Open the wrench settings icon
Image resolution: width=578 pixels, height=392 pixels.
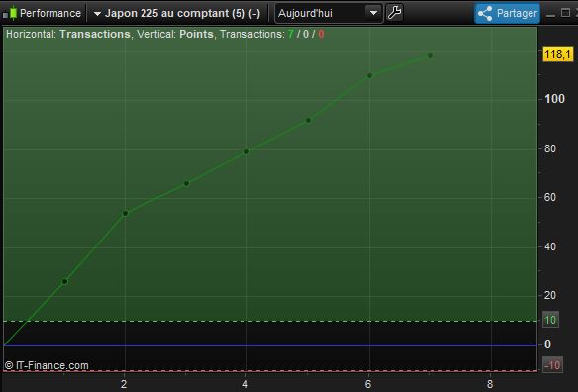(x=395, y=13)
